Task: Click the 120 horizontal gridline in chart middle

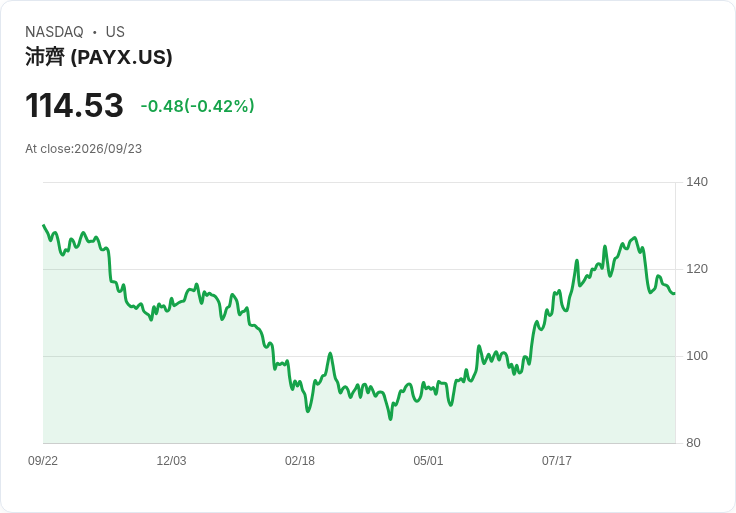Action: (359, 269)
